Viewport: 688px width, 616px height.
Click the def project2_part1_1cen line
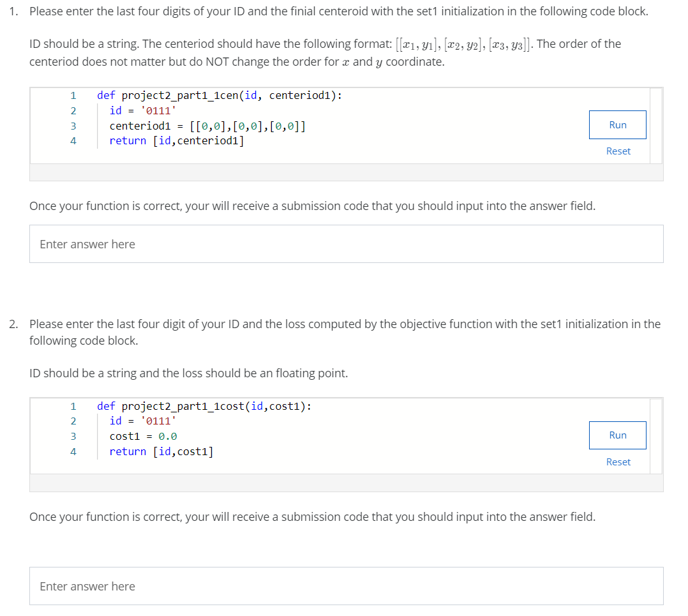coord(220,96)
